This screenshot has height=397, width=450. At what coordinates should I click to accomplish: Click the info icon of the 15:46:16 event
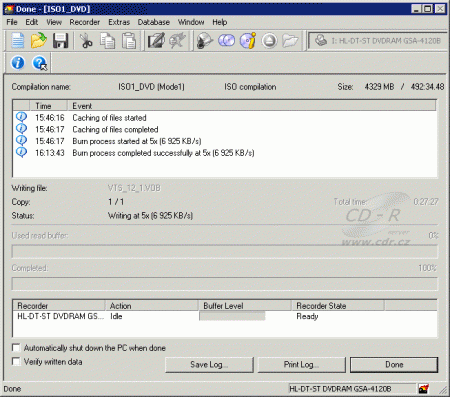[x=21, y=117]
